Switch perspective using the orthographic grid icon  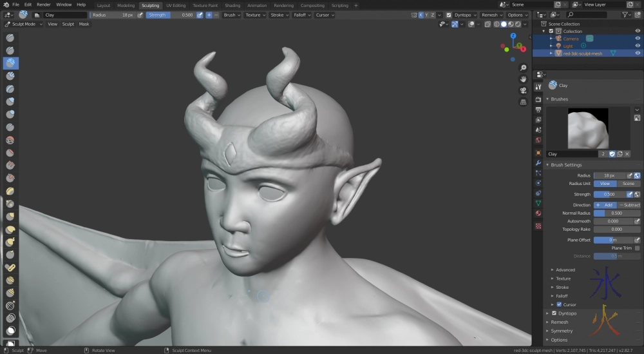[x=523, y=101]
